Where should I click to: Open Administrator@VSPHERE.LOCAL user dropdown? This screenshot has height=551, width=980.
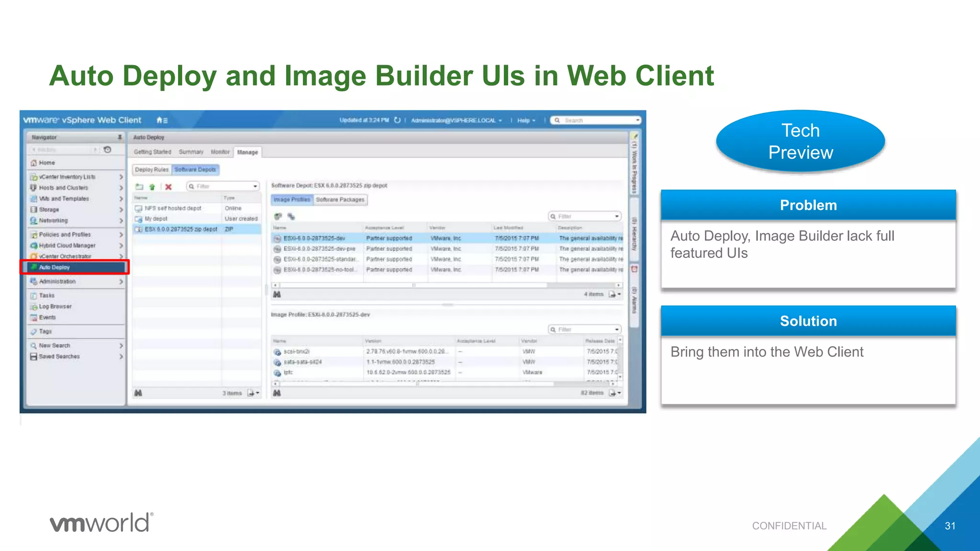(x=457, y=121)
